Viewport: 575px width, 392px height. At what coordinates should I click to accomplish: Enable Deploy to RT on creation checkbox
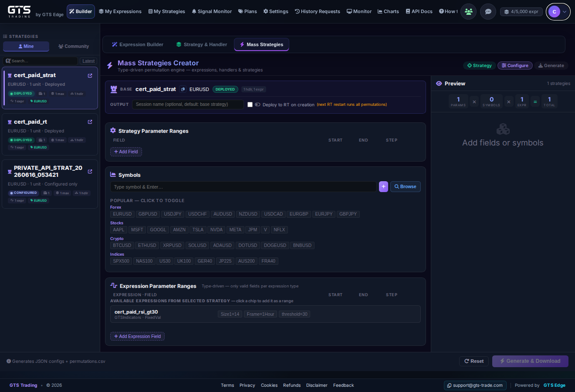point(250,105)
